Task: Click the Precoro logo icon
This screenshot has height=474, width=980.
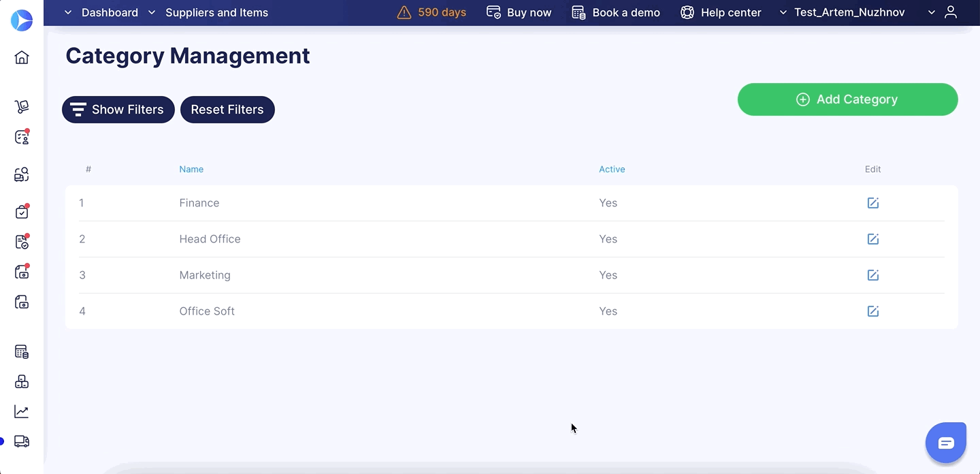Action: [x=22, y=20]
